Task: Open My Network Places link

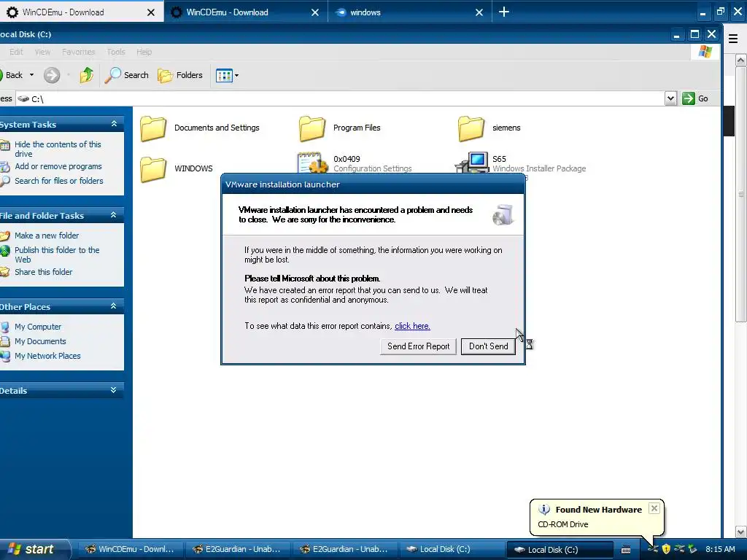Action: (x=47, y=356)
